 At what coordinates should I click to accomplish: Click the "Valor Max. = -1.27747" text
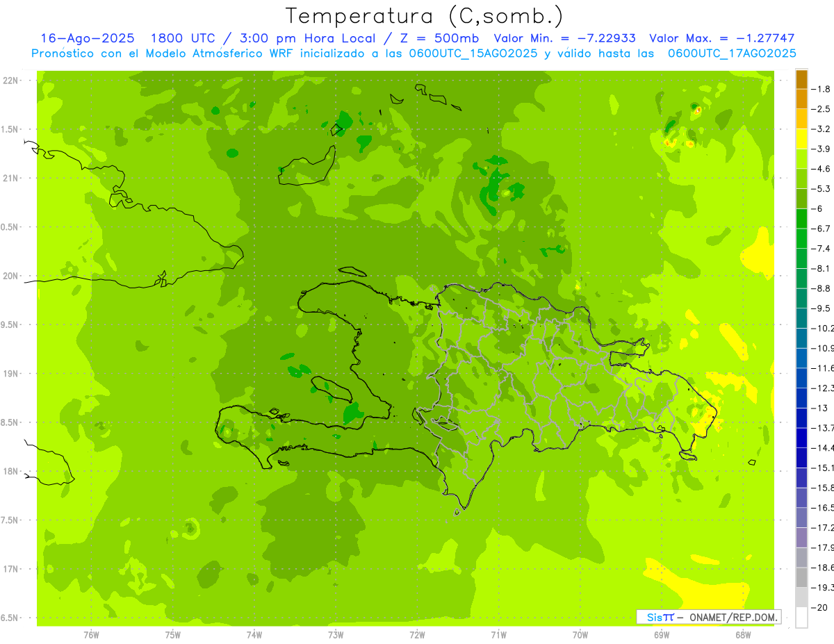tap(721, 39)
